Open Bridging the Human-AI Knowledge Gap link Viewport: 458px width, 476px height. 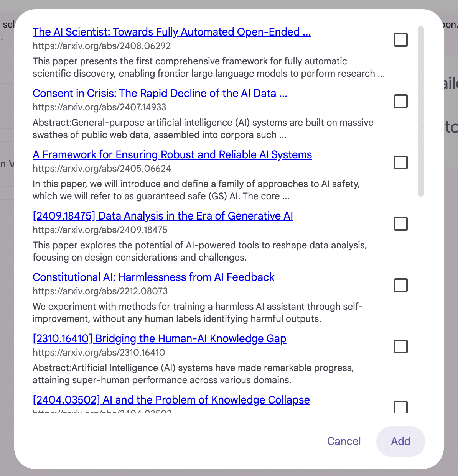[160, 338]
